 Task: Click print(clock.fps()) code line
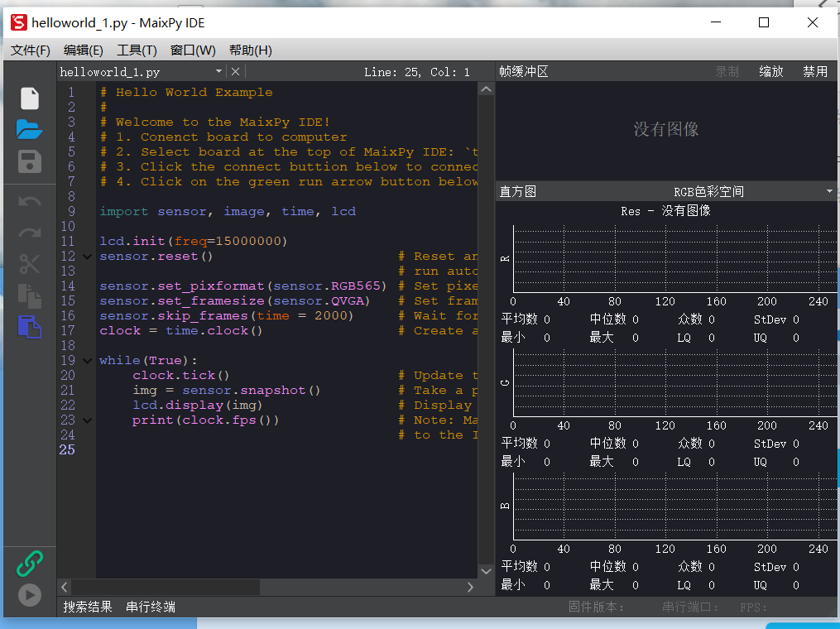206,420
